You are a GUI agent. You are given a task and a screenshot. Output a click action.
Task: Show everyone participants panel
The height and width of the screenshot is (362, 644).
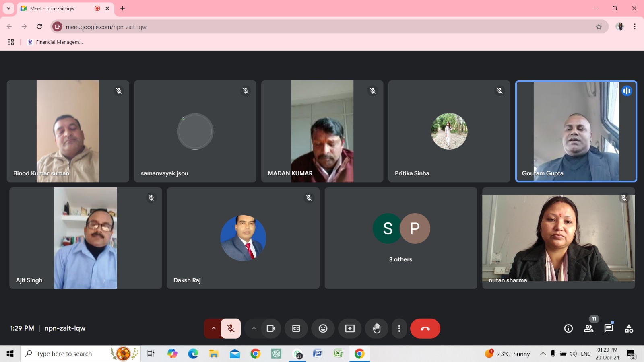click(x=588, y=329)
